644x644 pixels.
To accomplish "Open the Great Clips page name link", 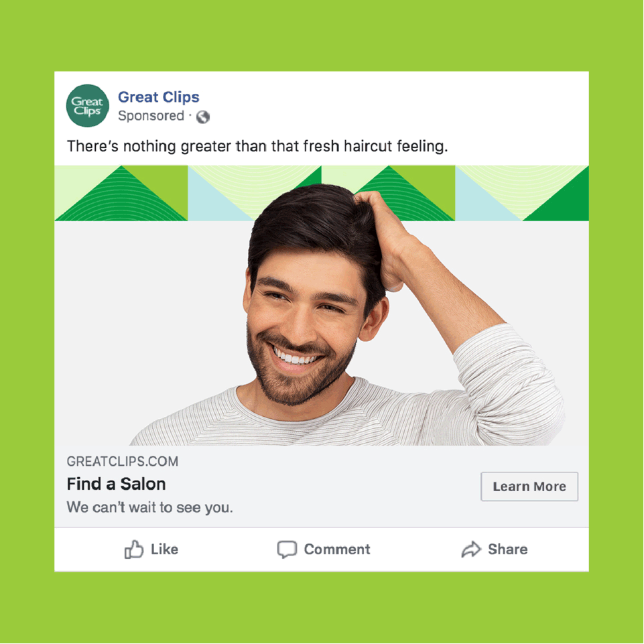I will [159, 97].
